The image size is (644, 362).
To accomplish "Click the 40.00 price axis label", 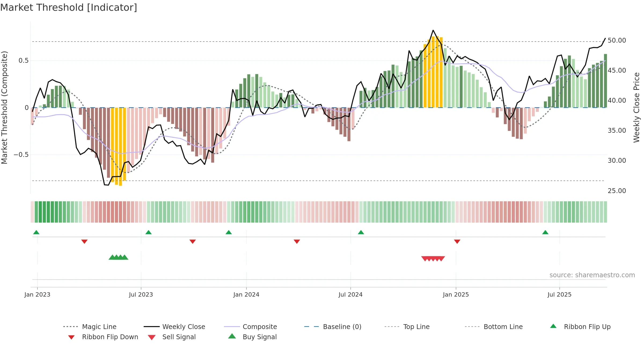I will point(617,101).
